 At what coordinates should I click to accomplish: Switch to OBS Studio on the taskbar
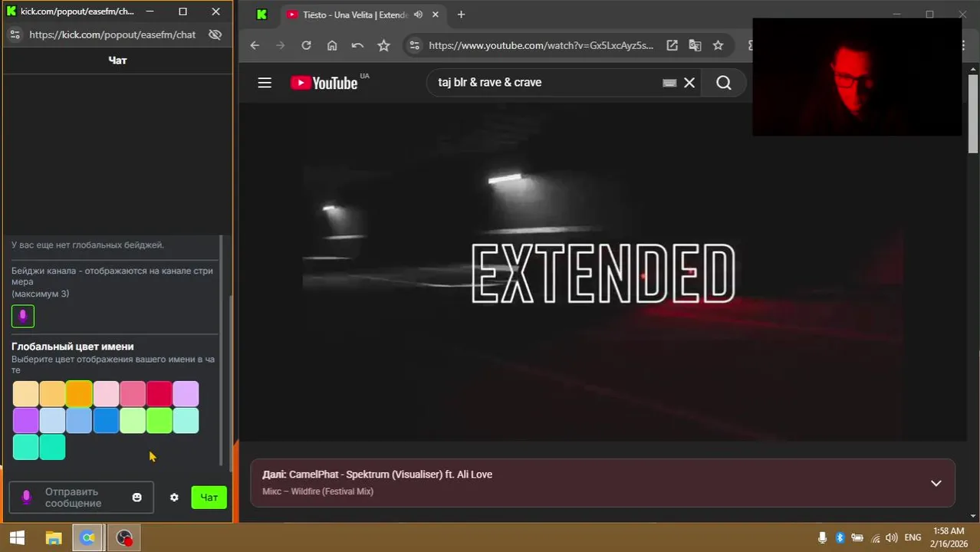(x=124, y=538)
